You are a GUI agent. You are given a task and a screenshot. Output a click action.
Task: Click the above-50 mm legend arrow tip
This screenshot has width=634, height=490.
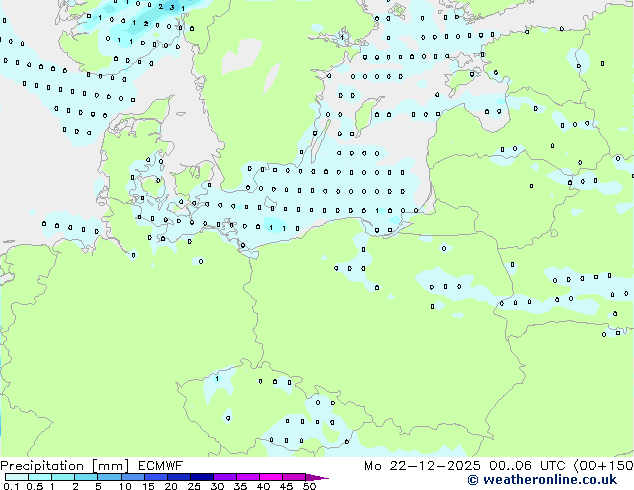pyautogui.click(x=317, y=477)
